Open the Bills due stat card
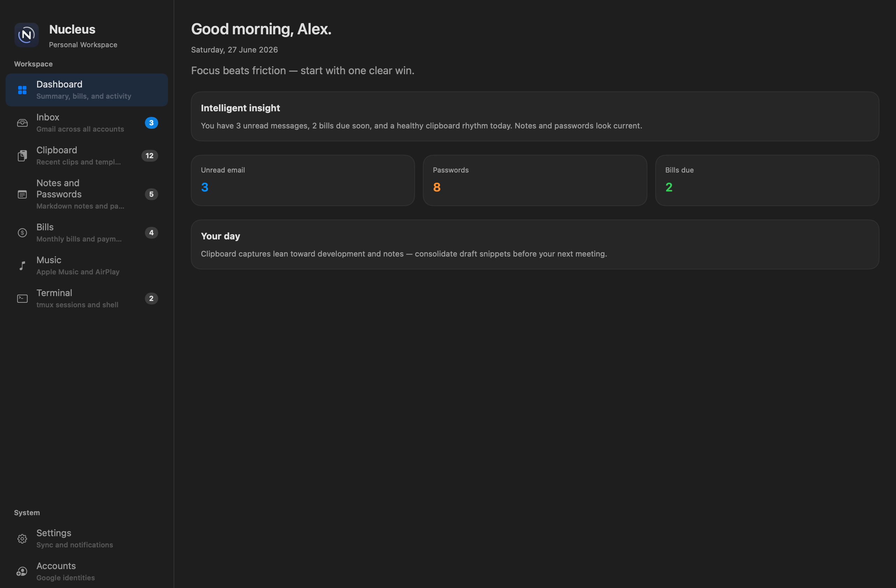Screen dimensions: 896x588 pos(767,180)
